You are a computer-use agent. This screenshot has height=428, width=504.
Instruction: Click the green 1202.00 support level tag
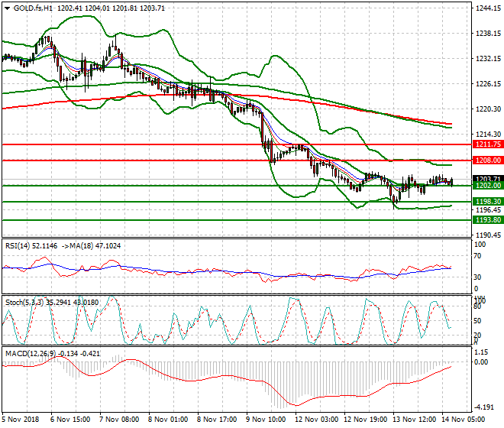coord(486,186)
